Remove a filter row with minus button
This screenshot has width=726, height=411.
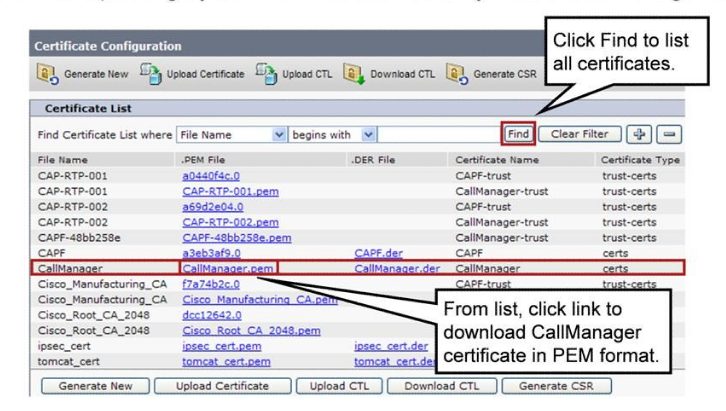coord(669,134)
